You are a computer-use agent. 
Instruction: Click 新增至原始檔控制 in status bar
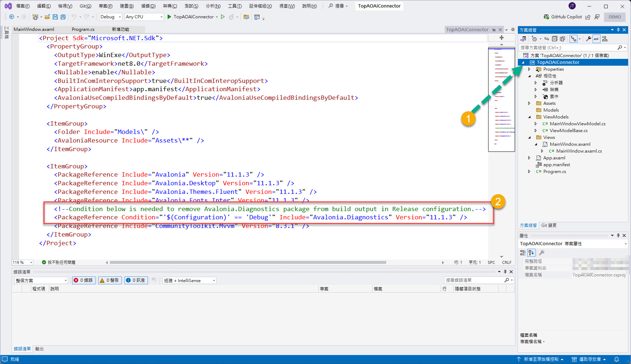540,359
